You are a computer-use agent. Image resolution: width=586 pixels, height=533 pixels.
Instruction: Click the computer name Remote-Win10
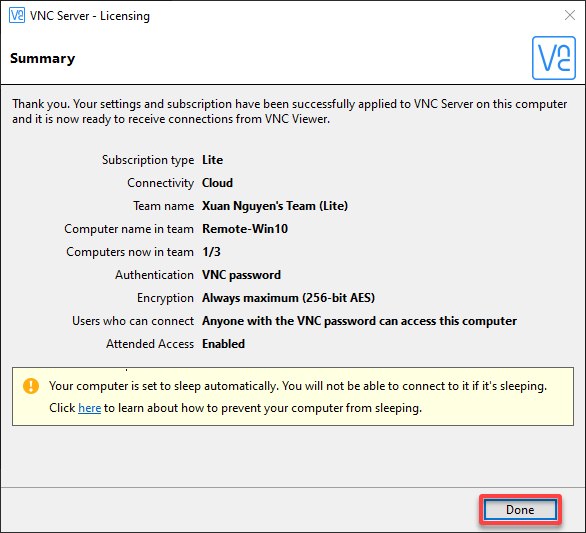[x=245, y=229]
